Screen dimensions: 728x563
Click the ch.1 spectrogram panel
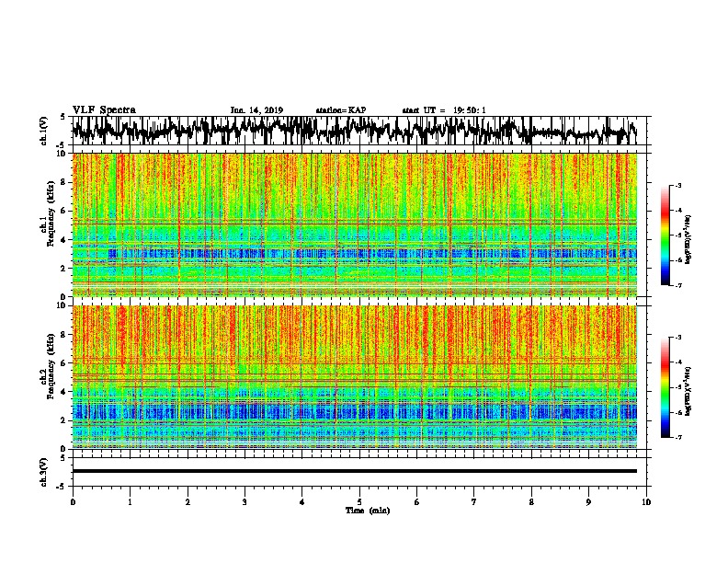pos(355,224)
